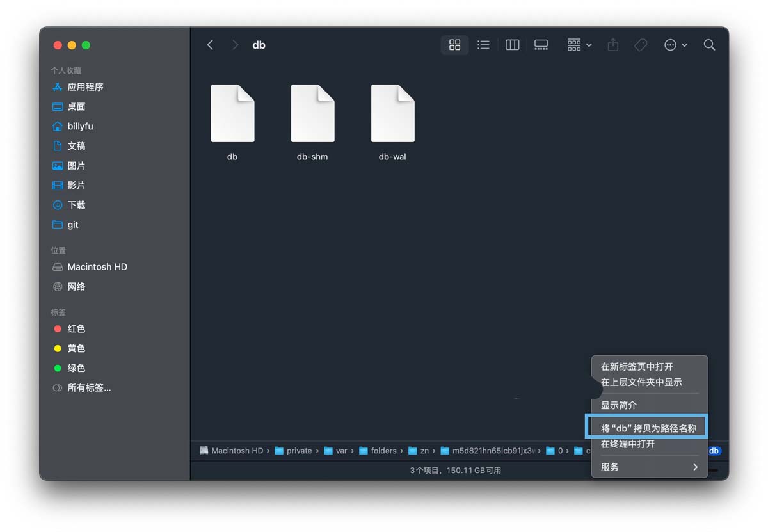The height and width of the screenshot is (532, 768).
Task: Open 网络 from the sidebar
Action: point(76,286)
